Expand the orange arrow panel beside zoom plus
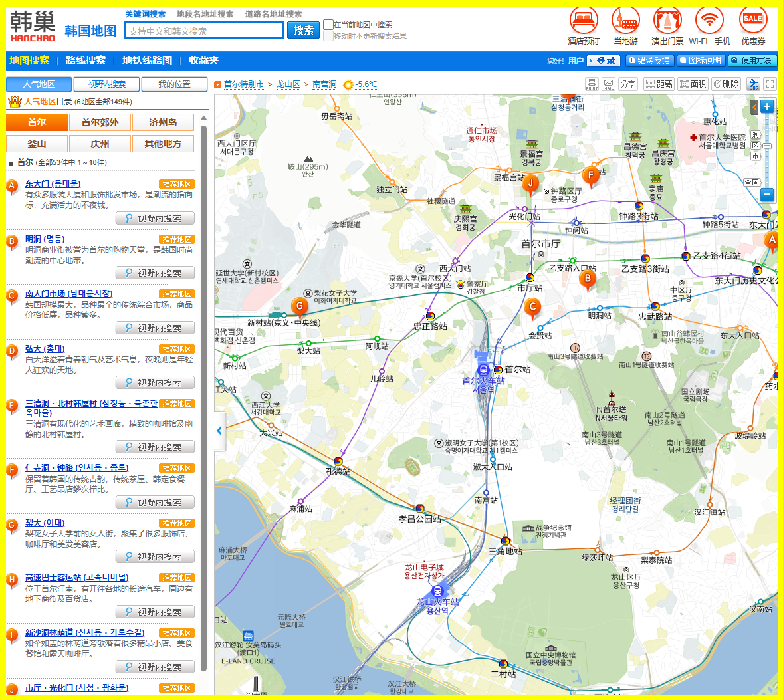783x700 pixels. click(x=754, y=106)
